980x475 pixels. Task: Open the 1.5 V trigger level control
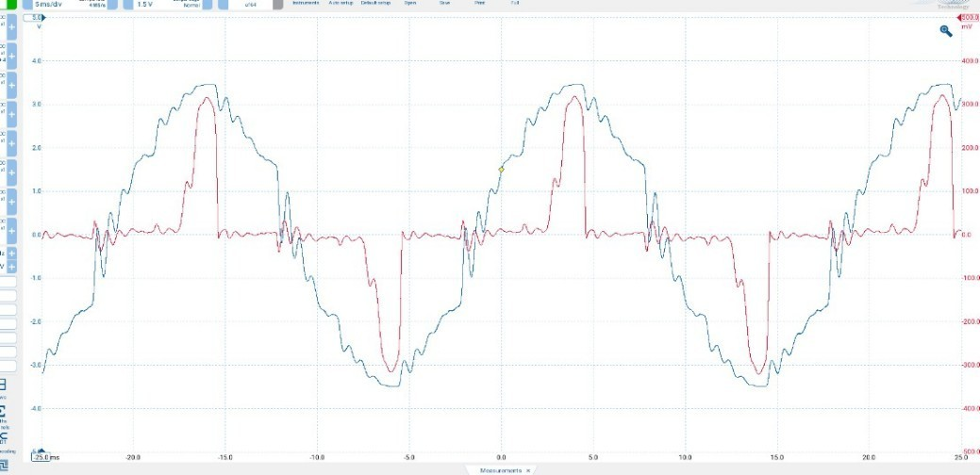145,4
